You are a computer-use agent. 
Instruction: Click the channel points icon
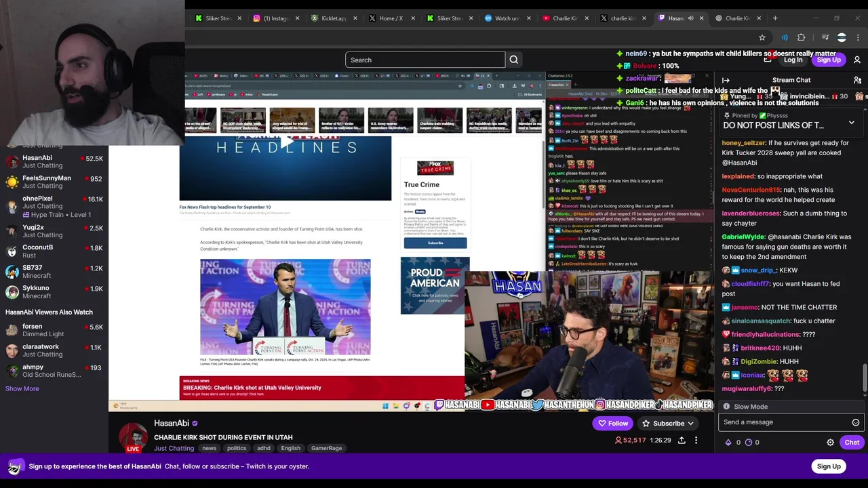click(749, 443)
